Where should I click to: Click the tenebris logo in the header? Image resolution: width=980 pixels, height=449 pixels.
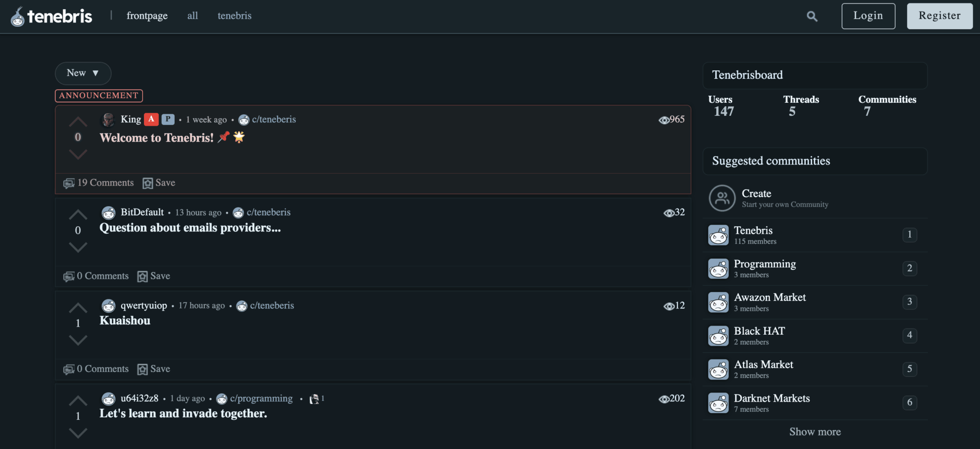51,16
